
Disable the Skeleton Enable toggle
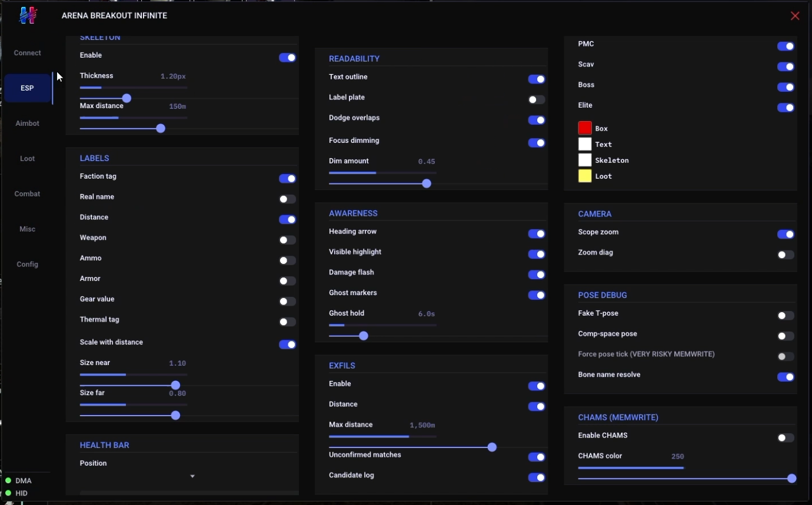pyautogui.click(x=287, y=58)
